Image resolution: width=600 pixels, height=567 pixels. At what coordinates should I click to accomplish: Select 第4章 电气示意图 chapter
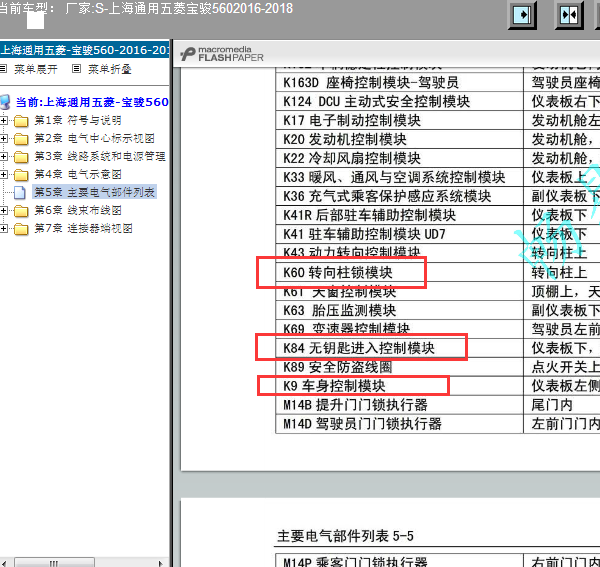[78, 174]
